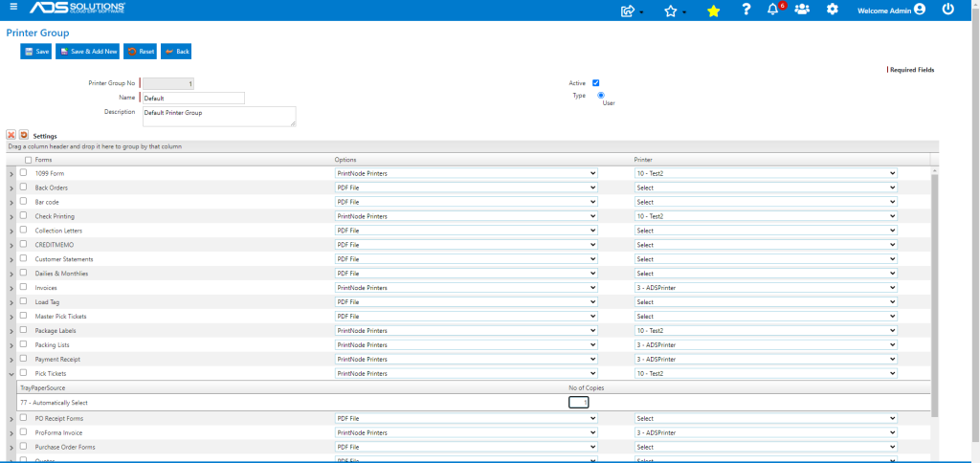The width and height of the screenshot is (980, 463).
Task: Click the orange refresh icon above Settings
Action: coord(24,134)
